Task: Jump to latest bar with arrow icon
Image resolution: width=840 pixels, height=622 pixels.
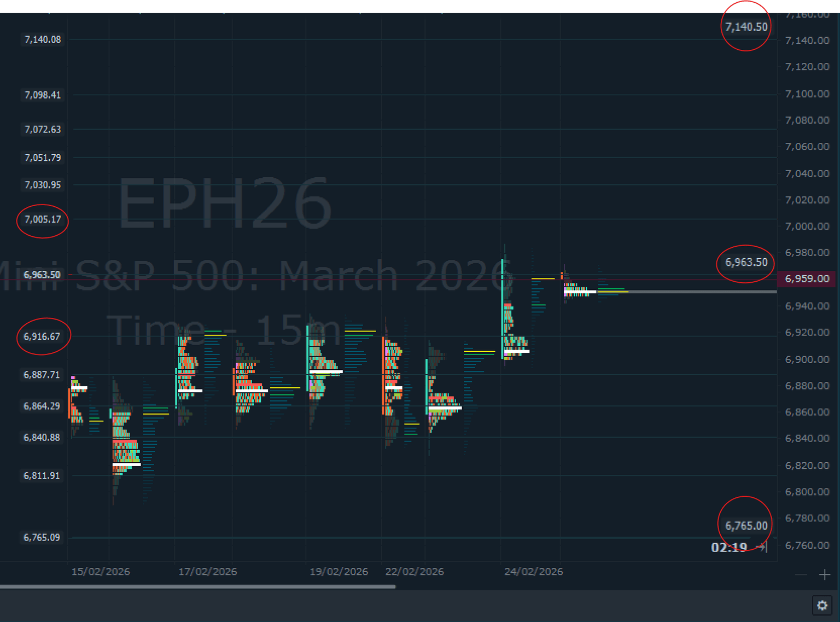Action: click(x=761, y=547)
